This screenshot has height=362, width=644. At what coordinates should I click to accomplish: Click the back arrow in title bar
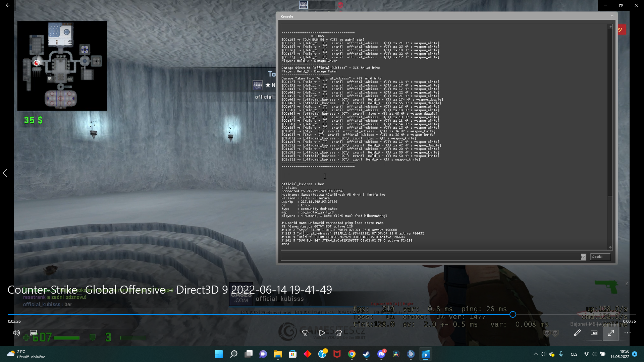[x=8, y=5]
